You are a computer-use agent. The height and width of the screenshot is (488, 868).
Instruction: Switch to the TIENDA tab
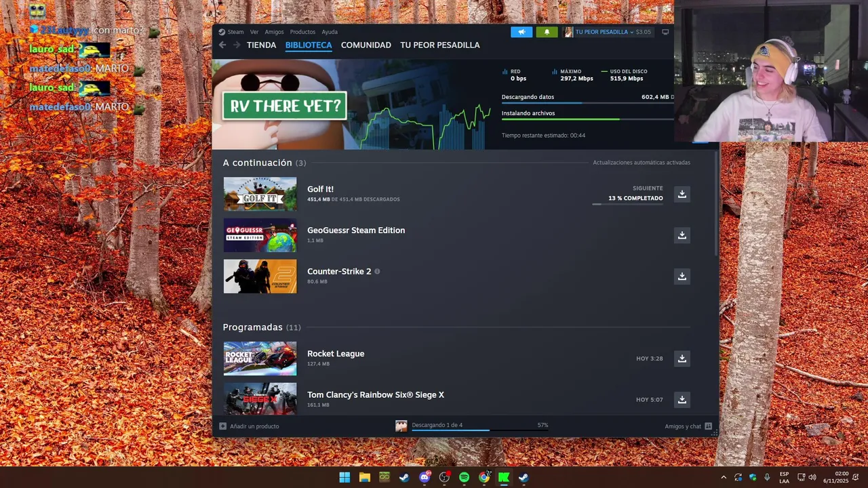(261, 45)
